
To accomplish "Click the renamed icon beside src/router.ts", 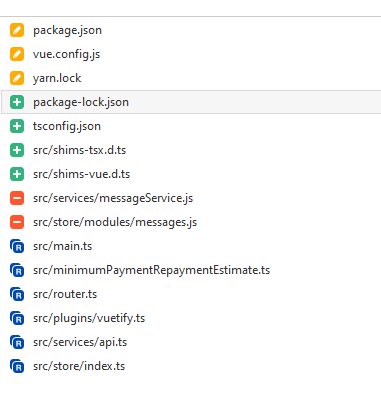I will pos(17,294).
